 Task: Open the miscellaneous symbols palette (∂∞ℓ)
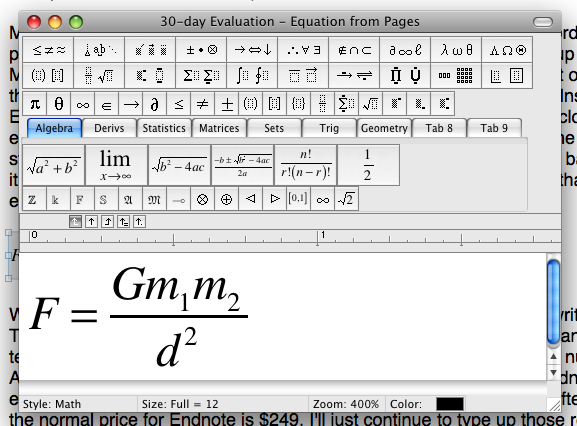pyautogui.click(x=405, y=50)
